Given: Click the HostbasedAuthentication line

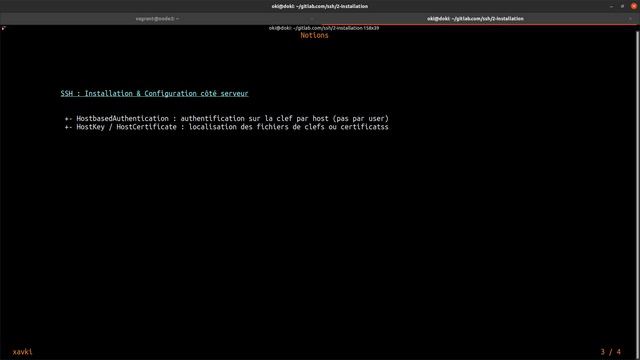Looking at the screenshot, I should pyautogui.click(x=227, y=119).
